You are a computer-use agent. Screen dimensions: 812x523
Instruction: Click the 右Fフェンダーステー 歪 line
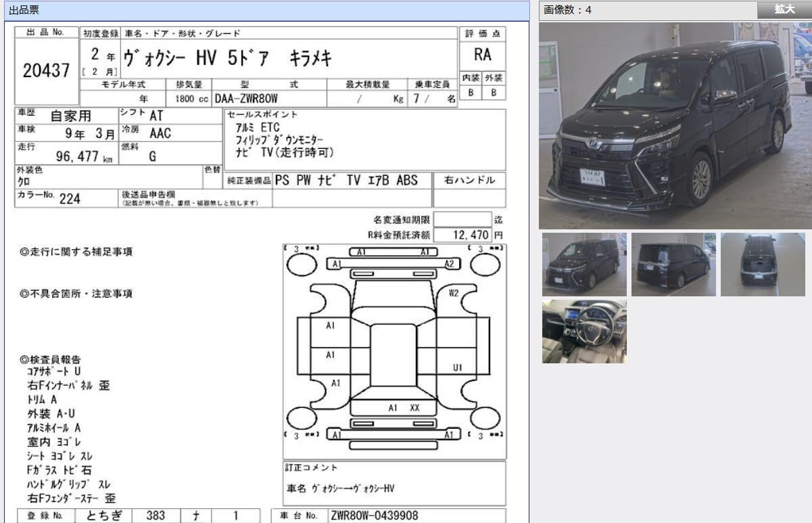71,499
